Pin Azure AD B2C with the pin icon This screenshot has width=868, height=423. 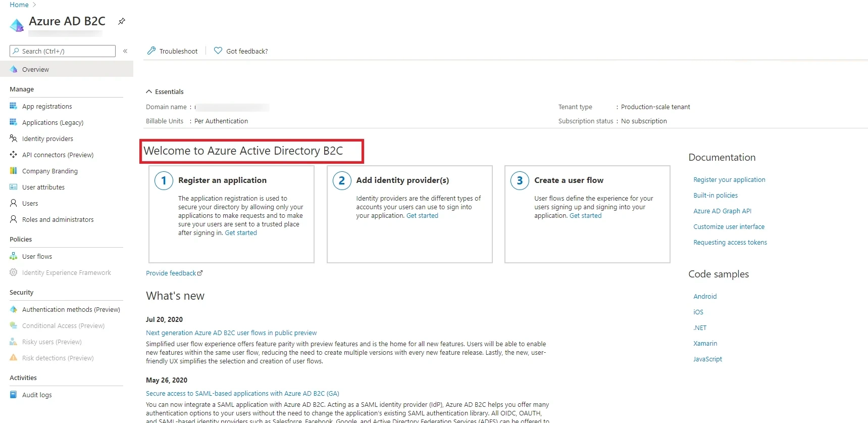click(x=122, y=21)
